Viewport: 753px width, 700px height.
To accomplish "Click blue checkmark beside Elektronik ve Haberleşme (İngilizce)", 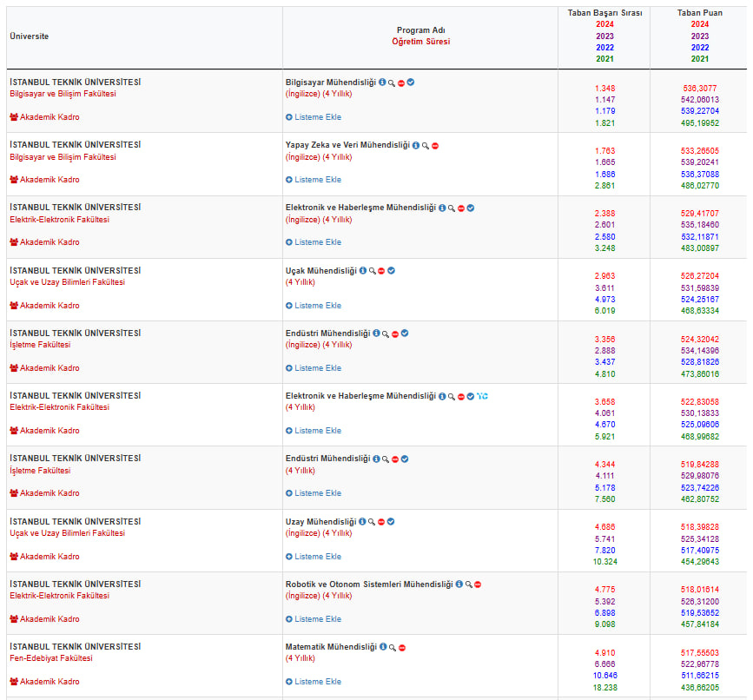I will [470, 208].
